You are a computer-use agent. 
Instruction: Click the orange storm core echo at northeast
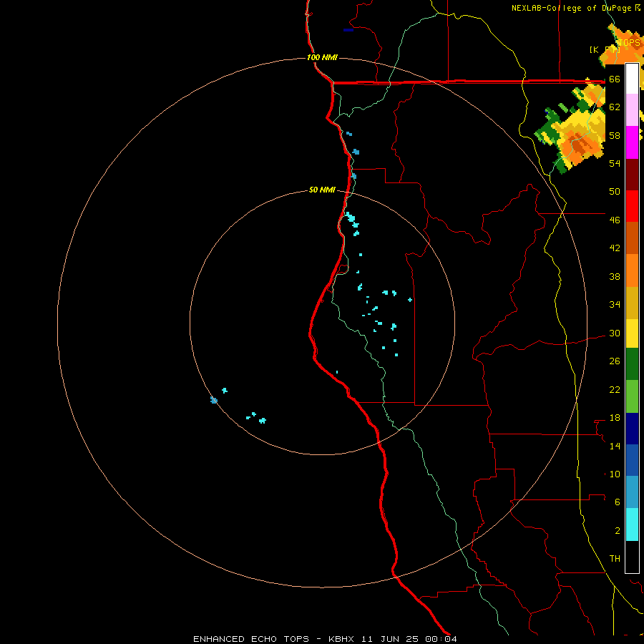(x=582, y=146)
